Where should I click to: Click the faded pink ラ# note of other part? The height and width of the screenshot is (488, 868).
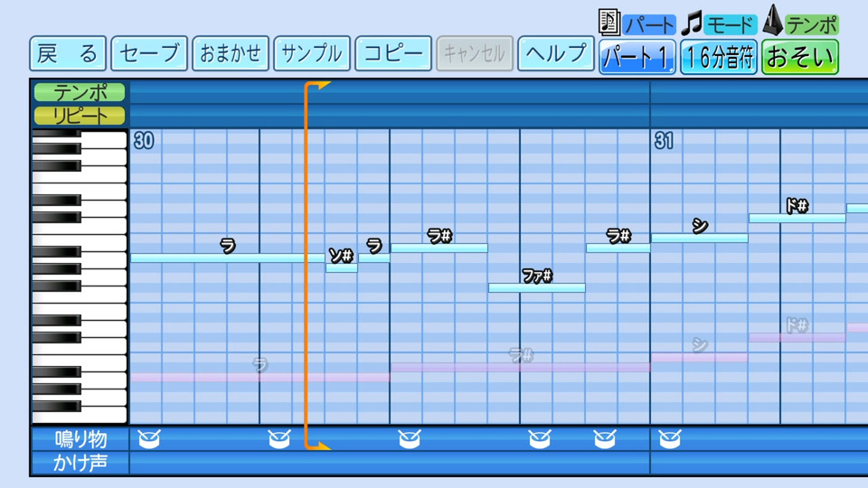(521, 368)
